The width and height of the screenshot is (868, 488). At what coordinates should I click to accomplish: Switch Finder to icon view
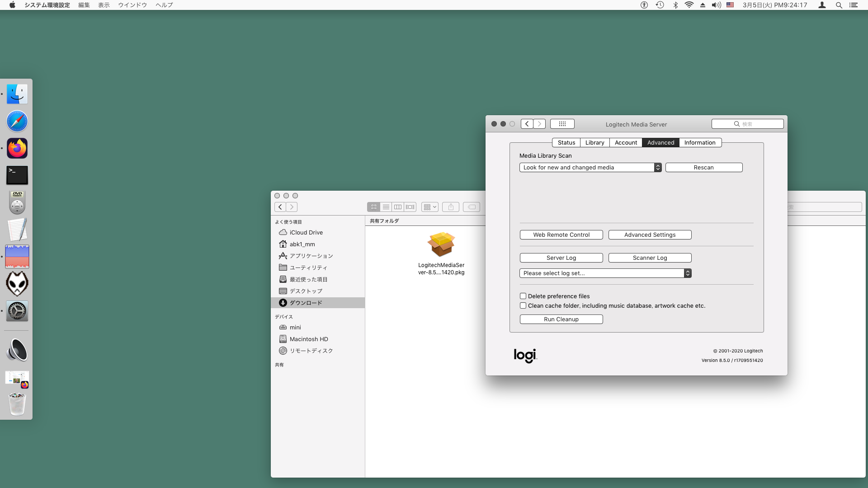pyautogui.click(x=374, y=207)
